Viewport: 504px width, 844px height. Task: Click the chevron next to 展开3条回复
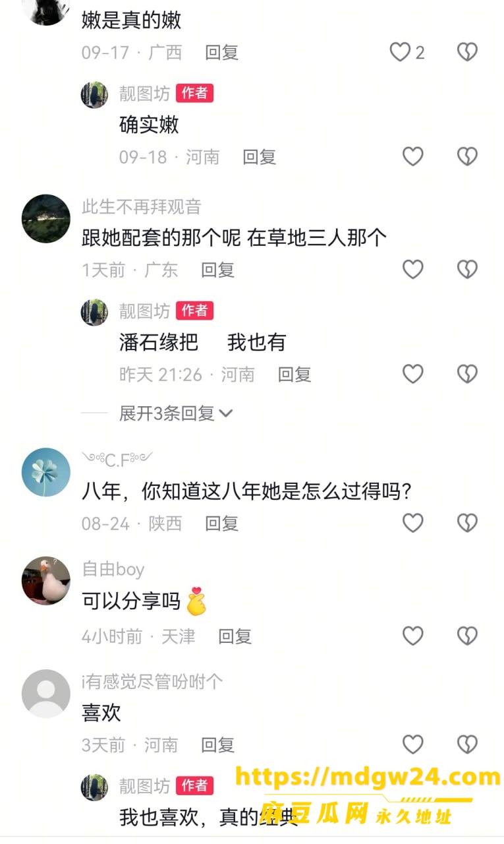tap(226, 413)
